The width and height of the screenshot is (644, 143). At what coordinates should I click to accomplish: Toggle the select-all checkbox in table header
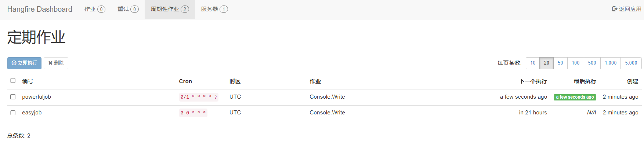point(13,81)
